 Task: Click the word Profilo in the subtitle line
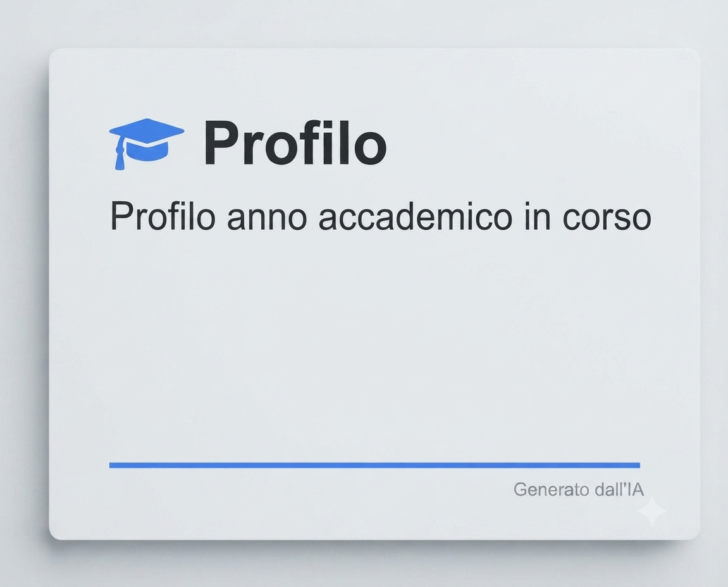click(x=163, y=216)
